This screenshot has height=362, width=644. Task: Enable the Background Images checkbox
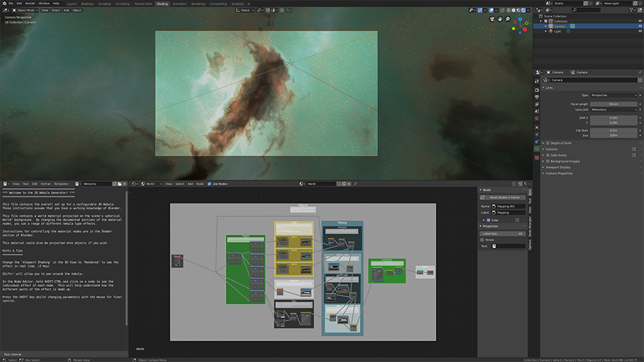pyautogui.click(x=548, y=161)
